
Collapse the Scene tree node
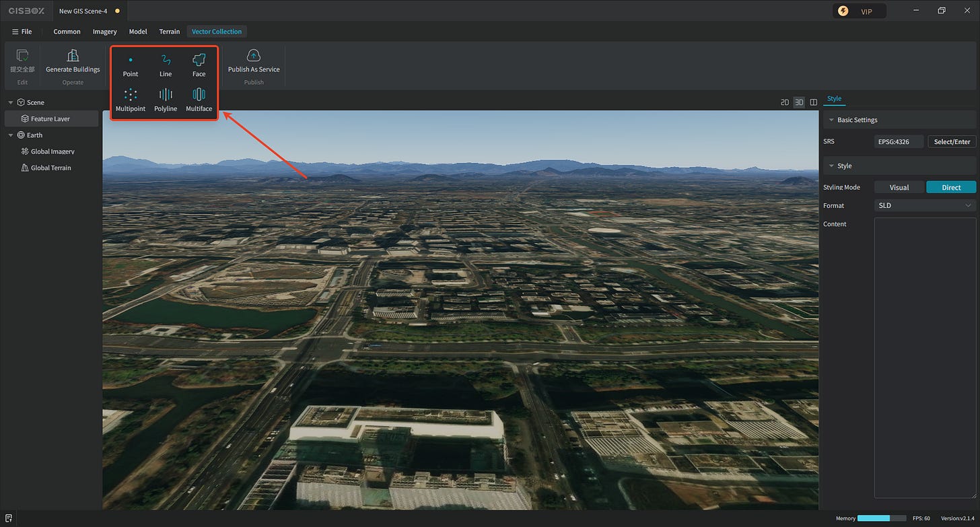point(11,102)
